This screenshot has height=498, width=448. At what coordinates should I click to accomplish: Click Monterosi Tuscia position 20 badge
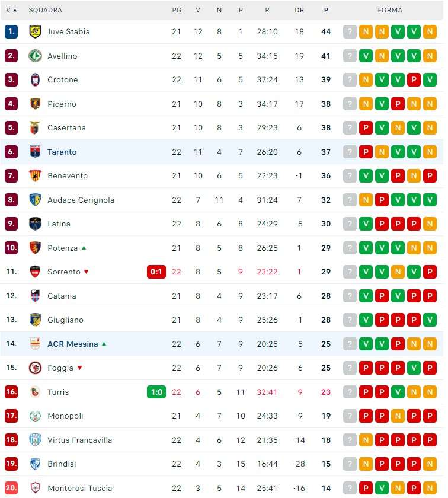pyautogui.click(x=11, y=488)
